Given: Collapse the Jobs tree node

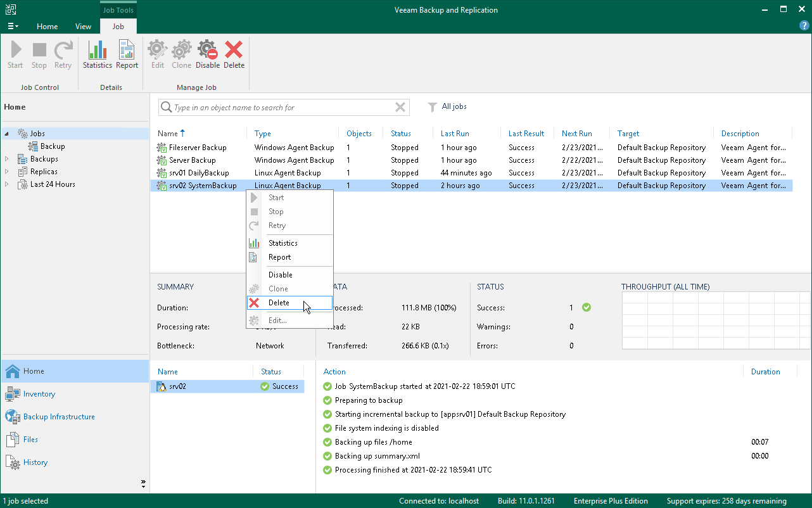Looking at the screenshot, I should pos(7,134).
